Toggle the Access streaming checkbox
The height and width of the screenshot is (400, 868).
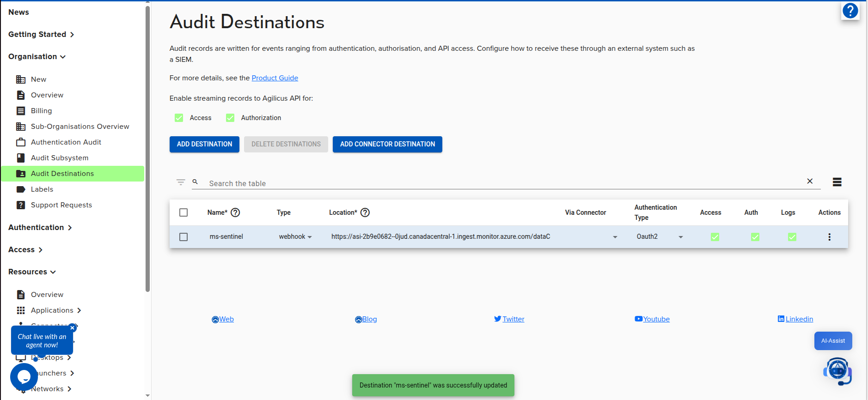click(x=179, y=118)
